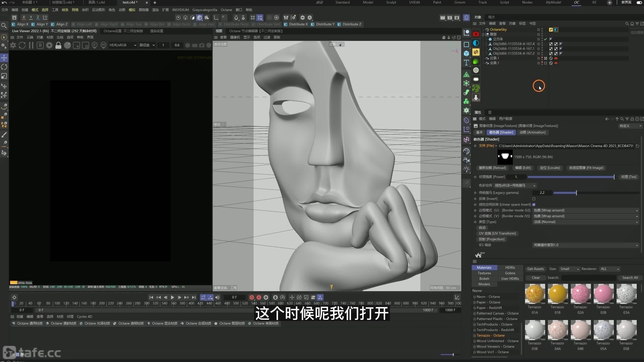Open the 色彩空间 color space dropdown
The width and height of the screenshot is (644, 362).
tap(515, 186)
